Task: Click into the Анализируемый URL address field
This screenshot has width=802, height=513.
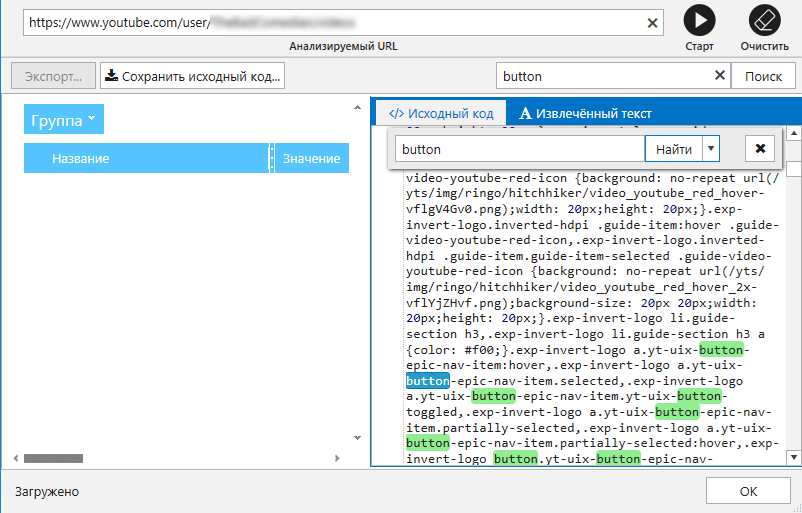Action: tap(330, 22)
